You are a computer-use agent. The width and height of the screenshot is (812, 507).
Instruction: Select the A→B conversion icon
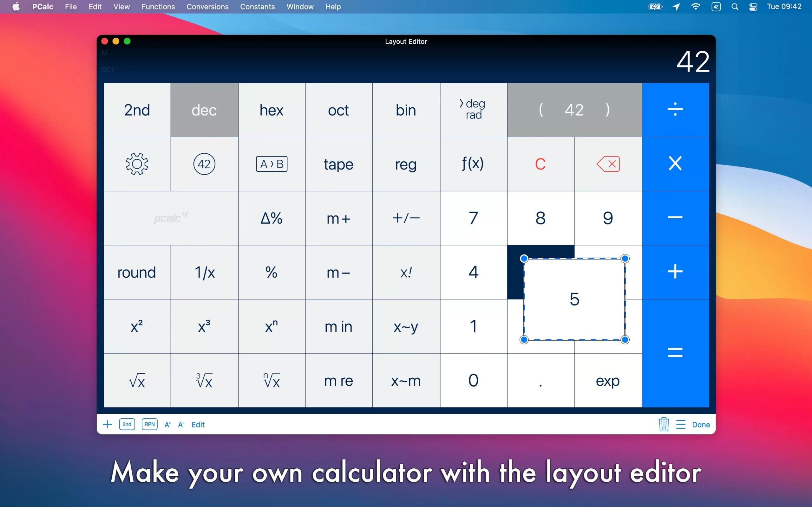pyautogui.click(x=271, y=164)
